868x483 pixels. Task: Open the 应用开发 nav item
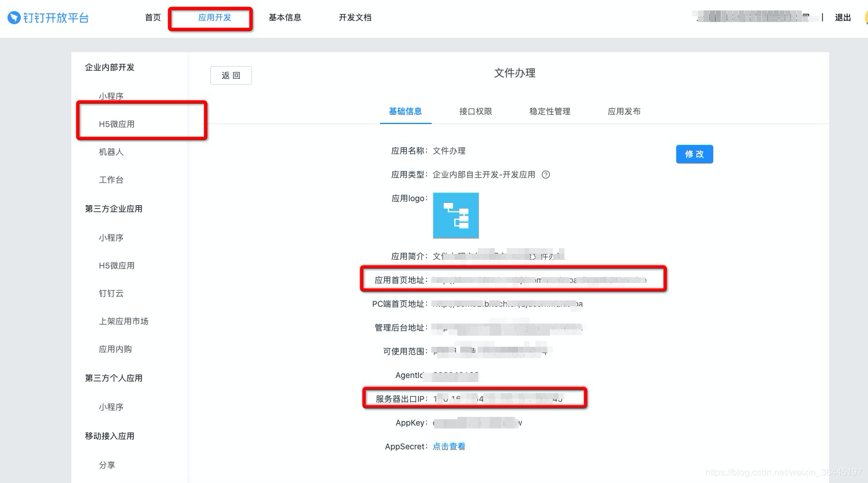pyautogui.click(x=214, y=17)
